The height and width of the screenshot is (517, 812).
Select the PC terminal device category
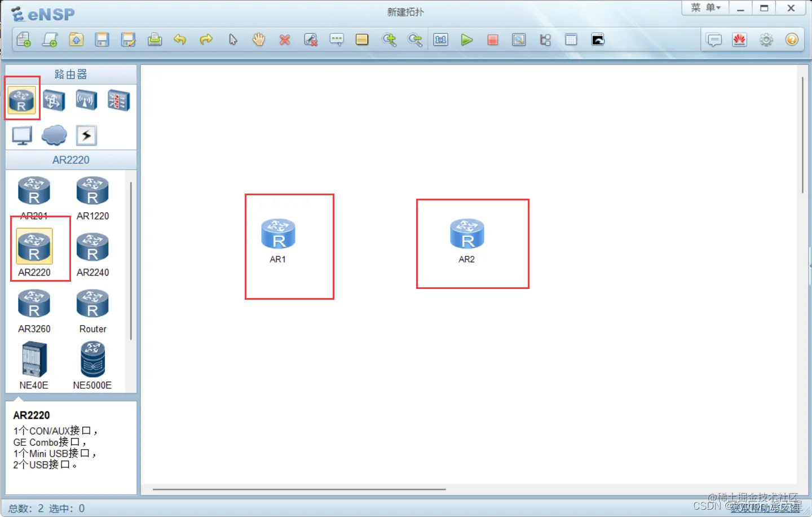click(x=22, y=135)
